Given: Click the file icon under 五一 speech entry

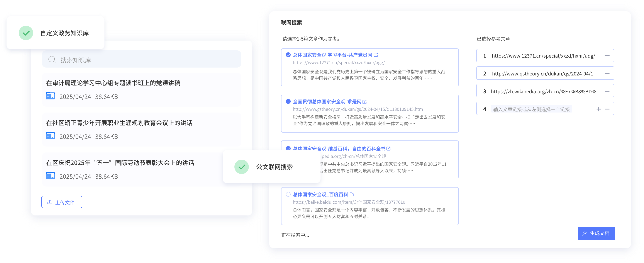Looking at the screenshot, I should point(51,175).
